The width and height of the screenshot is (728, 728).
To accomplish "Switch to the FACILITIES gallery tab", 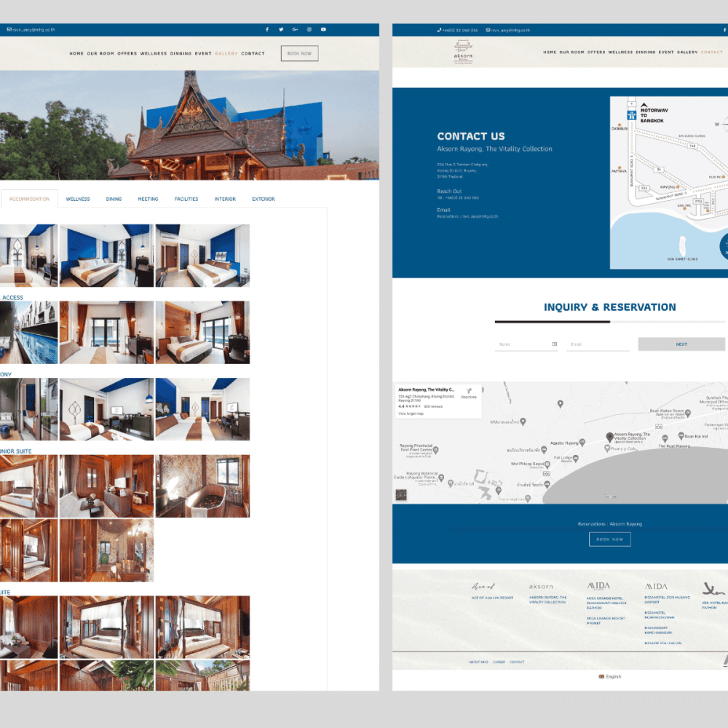I will click(x=186, y=199).
